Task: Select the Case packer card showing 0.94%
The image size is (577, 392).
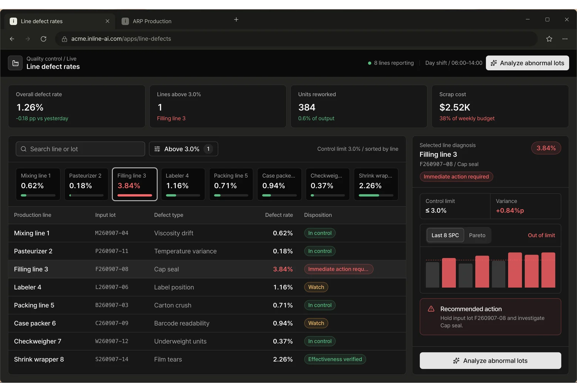Action: point(280,184)
